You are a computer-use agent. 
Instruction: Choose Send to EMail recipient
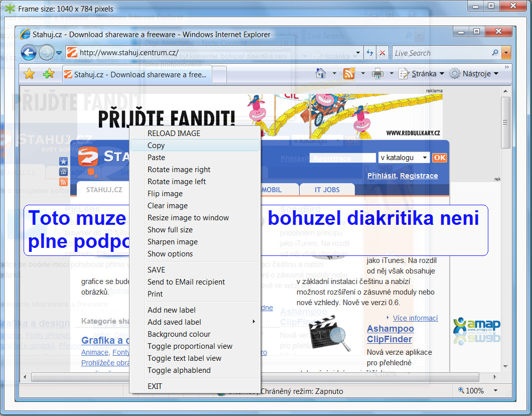pyautogui.click(x=195, y=282)
